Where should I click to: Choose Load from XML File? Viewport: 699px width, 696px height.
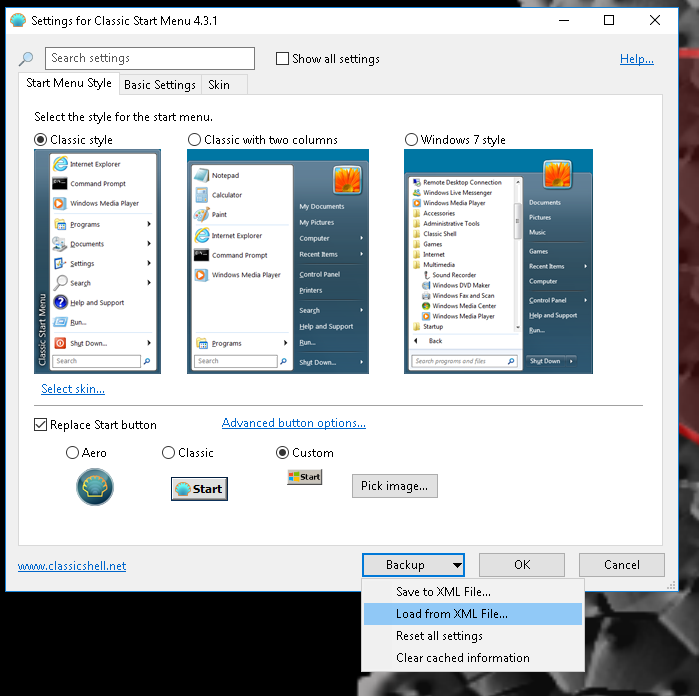[473, 614]
